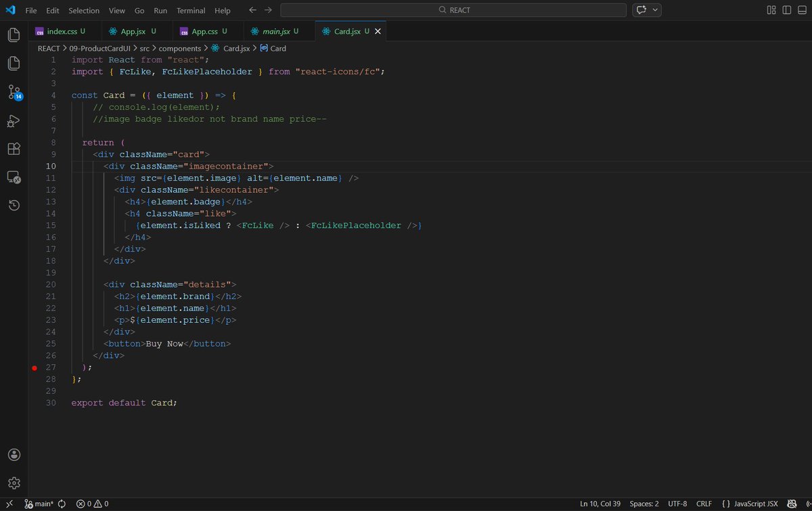Change file encoding via UTF-8
Viewport: 812px width, 511px height.
click(677, 504)
